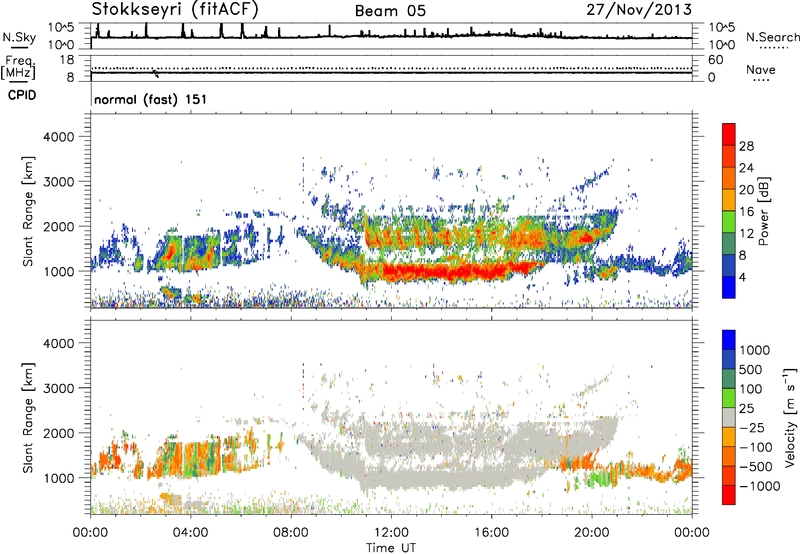Select the 20:00 time axis label
The width and height of the screenshot is (800, 554).
pos(592,533)
